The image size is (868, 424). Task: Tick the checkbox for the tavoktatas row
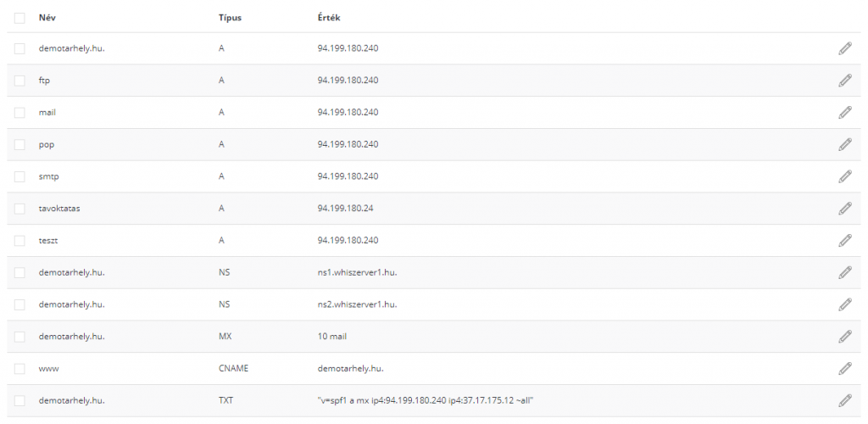click(x=19, y=209)
